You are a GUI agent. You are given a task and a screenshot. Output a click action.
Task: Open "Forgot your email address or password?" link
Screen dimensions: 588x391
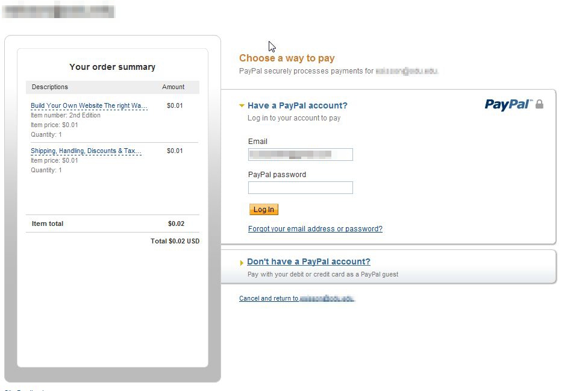(x=315, y=229)
